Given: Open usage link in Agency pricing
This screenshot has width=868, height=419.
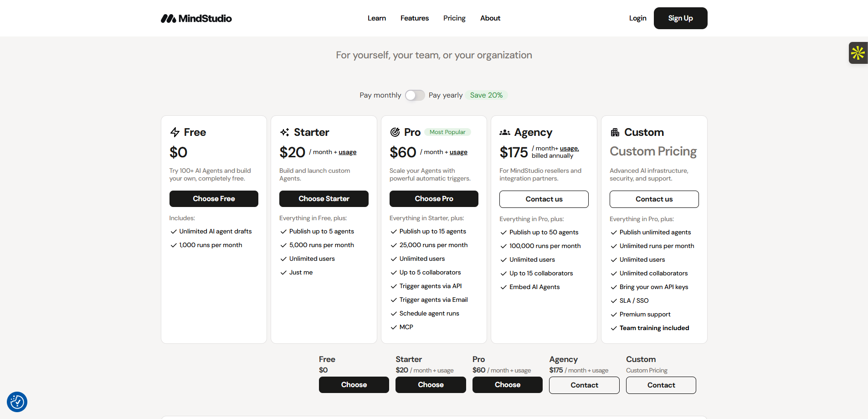Looking at the screenshot, I should (x=569, y=149).
